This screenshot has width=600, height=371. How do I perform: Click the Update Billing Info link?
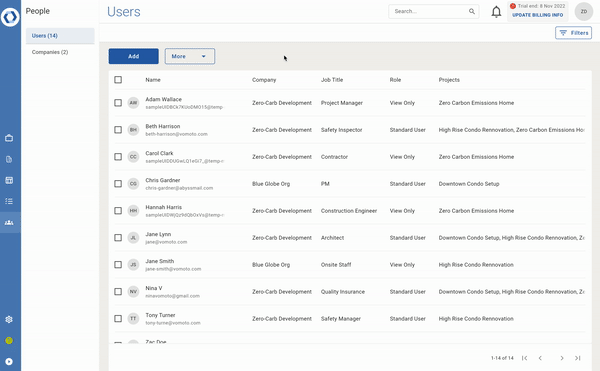pos(537,15)
